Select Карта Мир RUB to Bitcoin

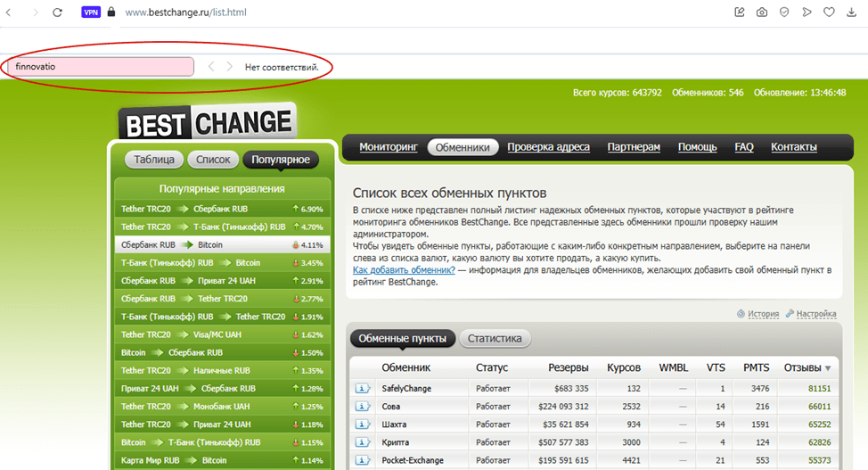[222, 460]
